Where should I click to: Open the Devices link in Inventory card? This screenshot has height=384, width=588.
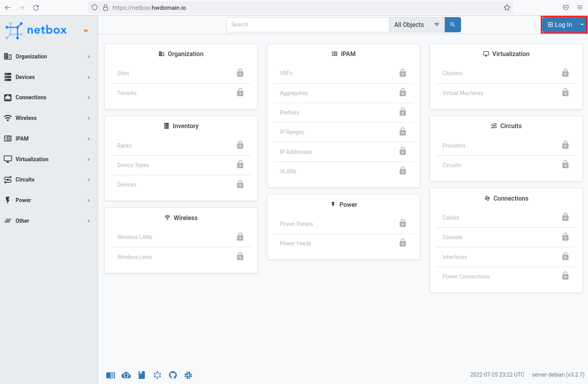tap(127, 185)
